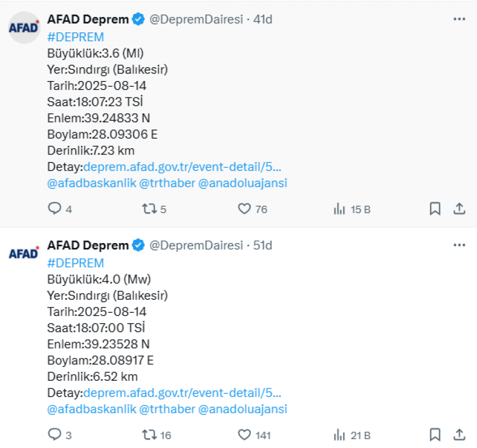Viewport: 477px width, 448px height.
Task: Bookmark the second AFAD Deprem tweet
Action: pyautogui.click(x=435, y=435)
